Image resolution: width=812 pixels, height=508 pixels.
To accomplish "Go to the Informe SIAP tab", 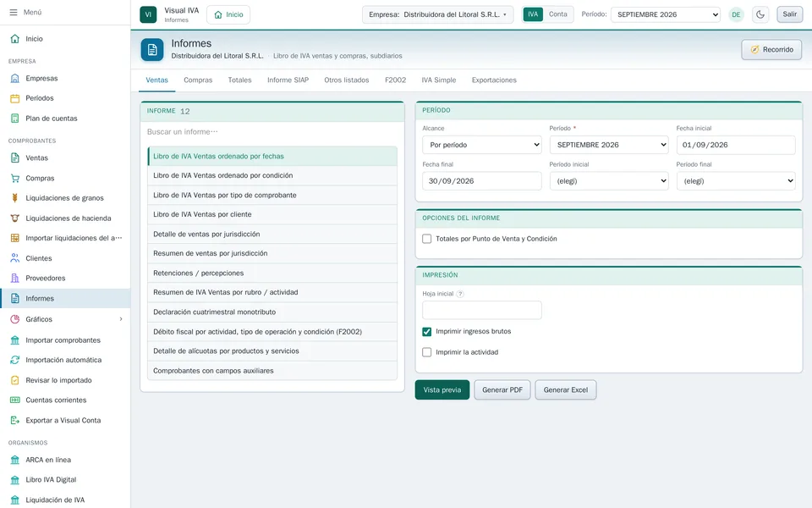I will 288,80.
